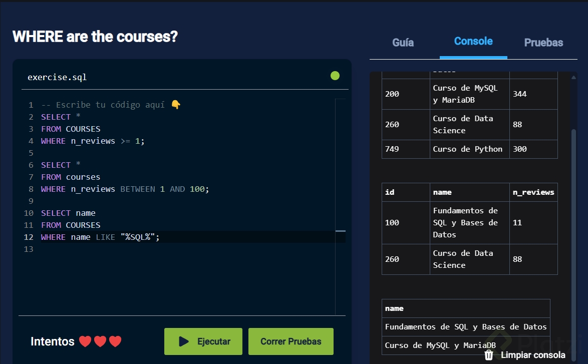This screenshot has height=364, width=588.
Task: Open the Console tab
Action: click(473, 41)
